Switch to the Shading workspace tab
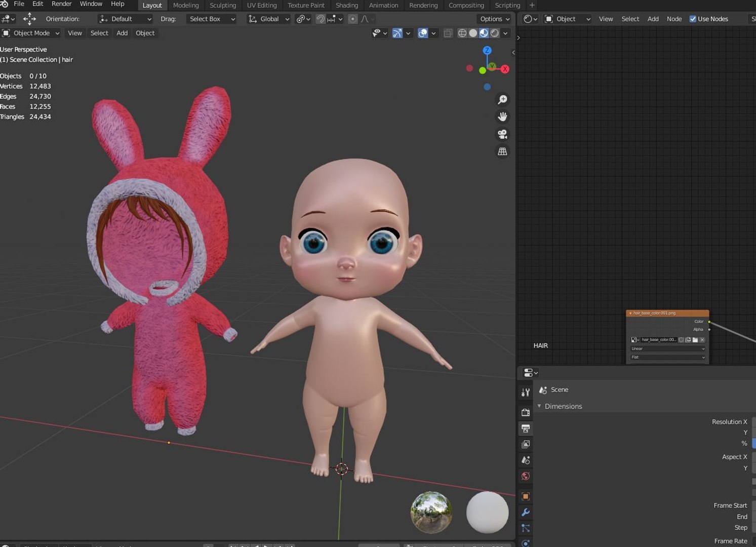Screen dimensions: 756x547 point(347,5)
